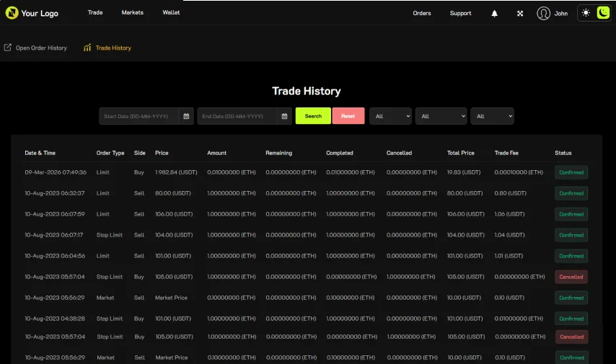Click the Cancelled column header

[x=399, y=153]
